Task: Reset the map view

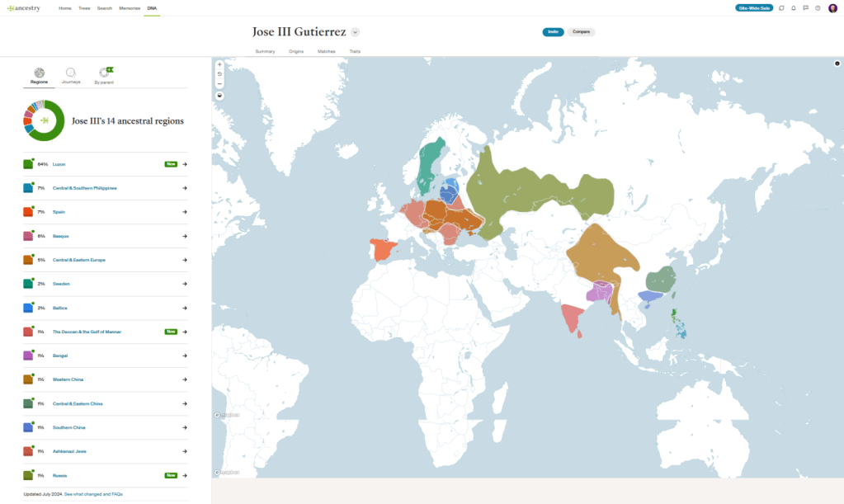Action: click(x=219, y=73)
